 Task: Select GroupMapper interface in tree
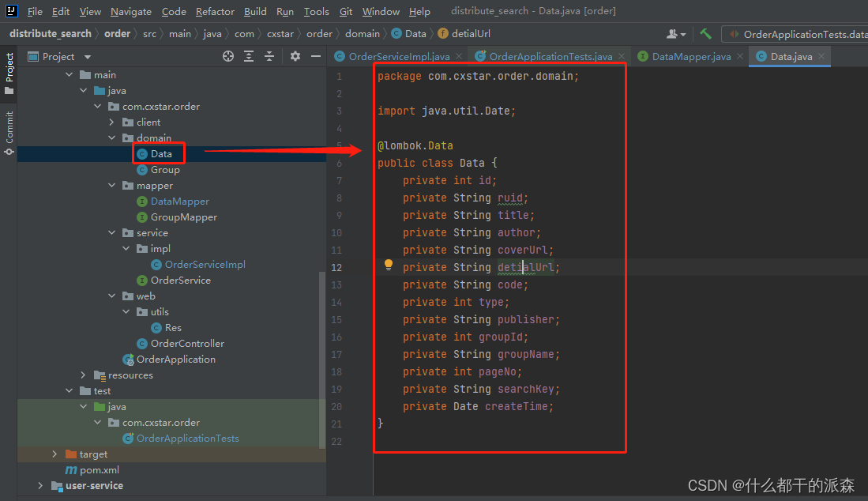[183, 217]
